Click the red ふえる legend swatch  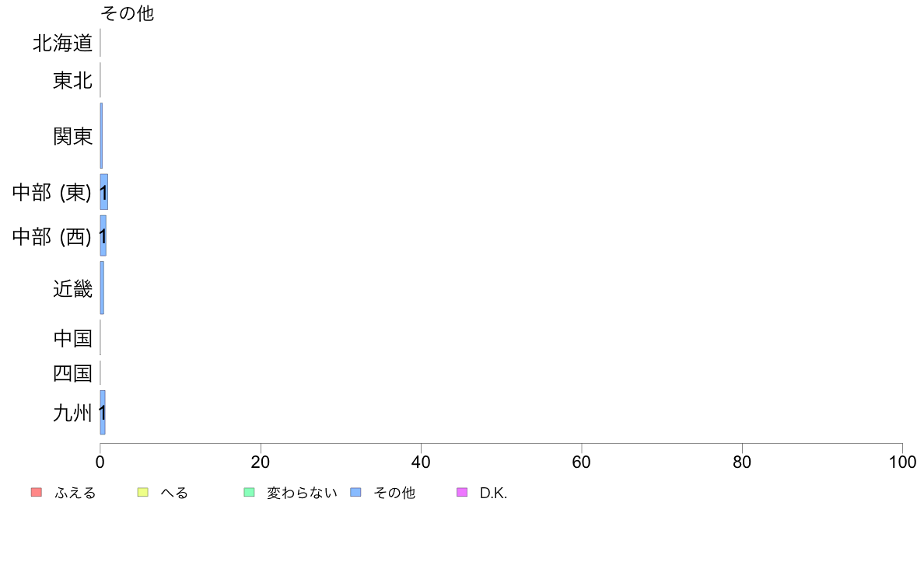point(37,493)
